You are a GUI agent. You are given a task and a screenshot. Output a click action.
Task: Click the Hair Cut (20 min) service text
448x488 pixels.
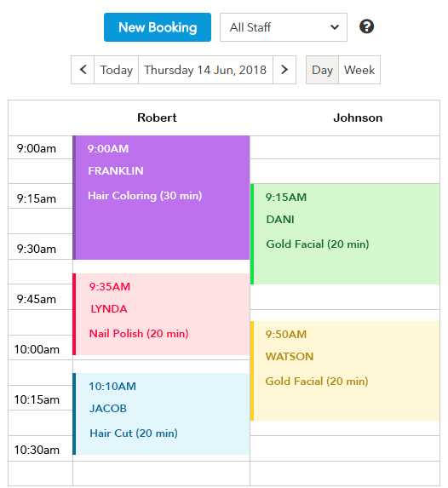(x=134, y=433)
